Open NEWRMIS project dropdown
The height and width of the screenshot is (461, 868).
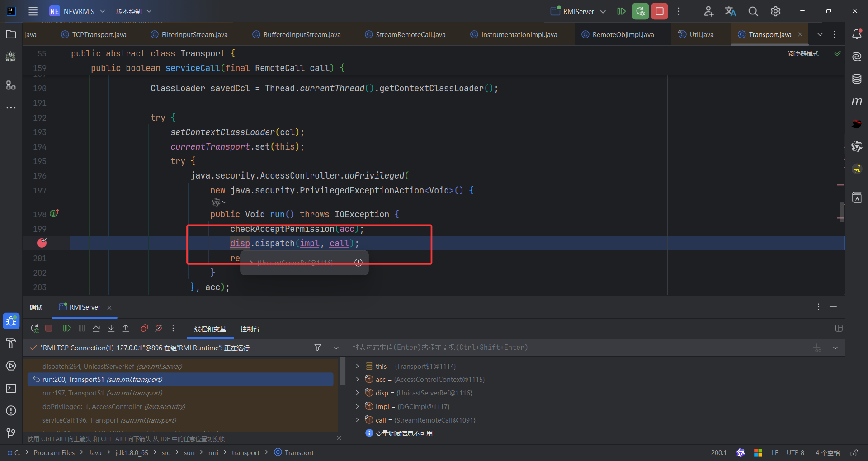click(77, 11)
